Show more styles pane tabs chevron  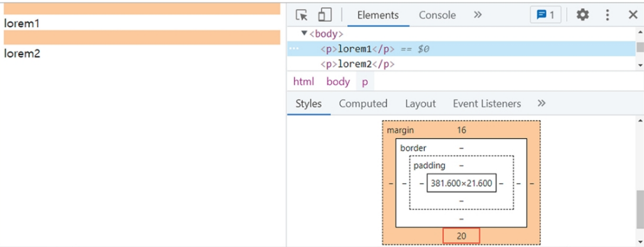pyautogui.click(x=541, y=103)
